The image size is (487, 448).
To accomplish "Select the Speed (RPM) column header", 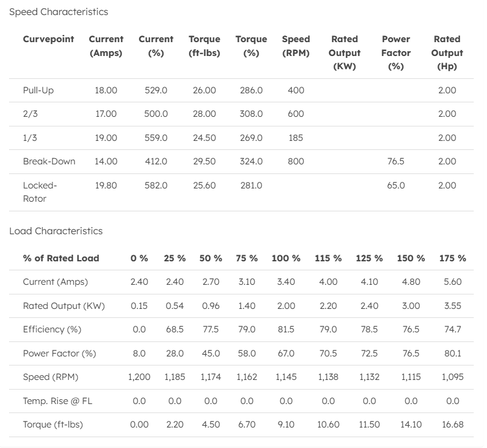I will [296, 46].
